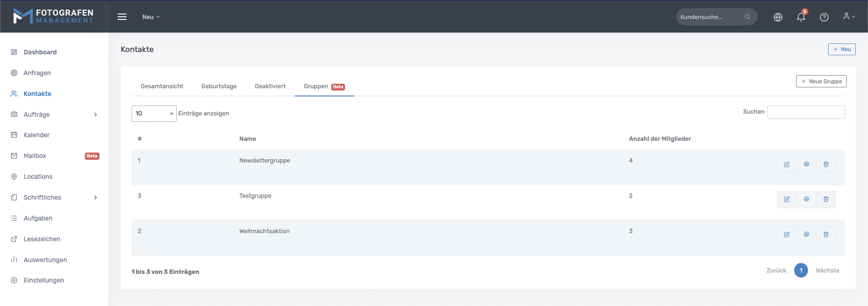
Task: Open the help question mark icon
Action: click(824, 17)
